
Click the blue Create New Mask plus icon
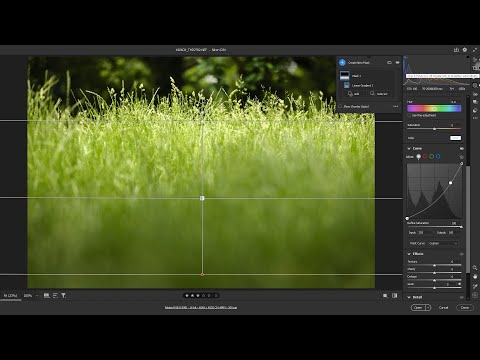pyautogui.click(x=342, y=62)
